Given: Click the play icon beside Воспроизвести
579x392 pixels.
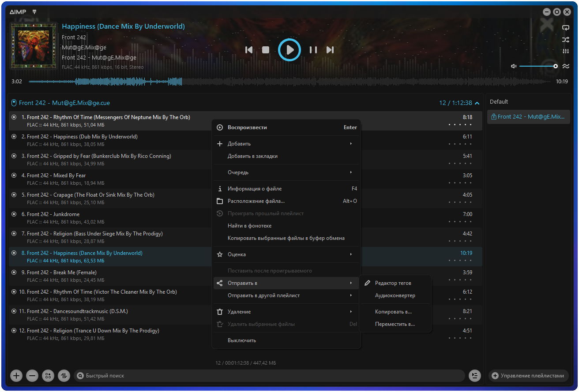Looking at the screenshot, I should (x=220, y=127).
